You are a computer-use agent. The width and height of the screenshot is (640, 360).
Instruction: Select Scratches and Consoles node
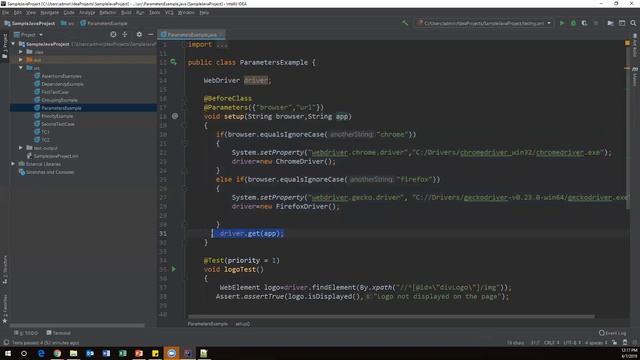click(x=47, y=172)
